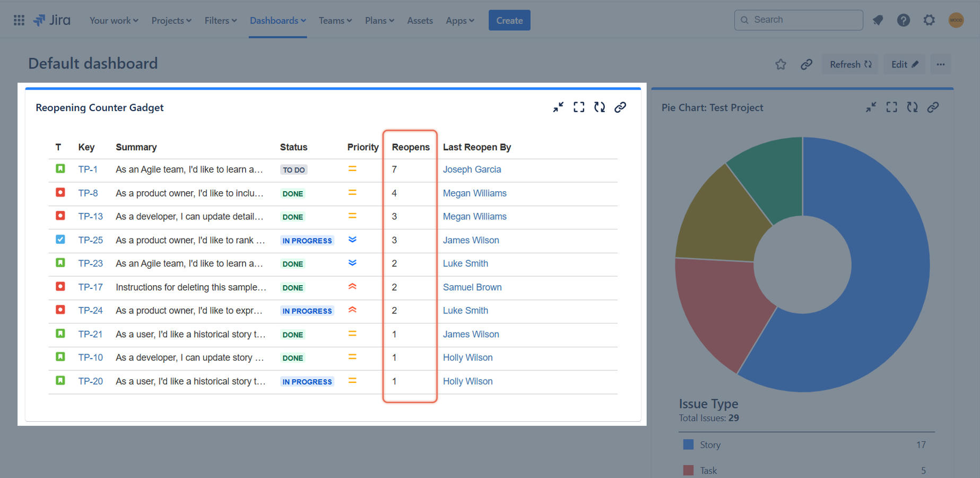Viewport: 980px width, 478px height.
Task: Open the settings gear icon
Action: pos(929,20)
